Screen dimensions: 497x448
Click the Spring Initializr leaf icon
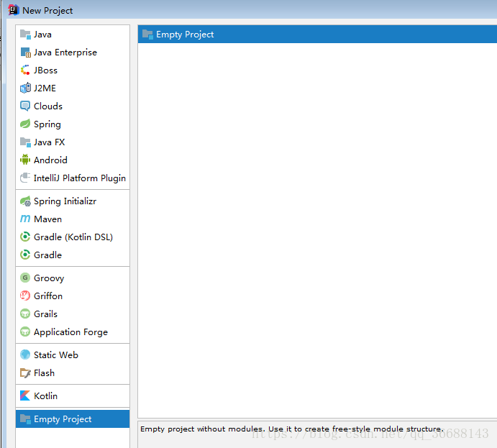(x=25, y=201)
